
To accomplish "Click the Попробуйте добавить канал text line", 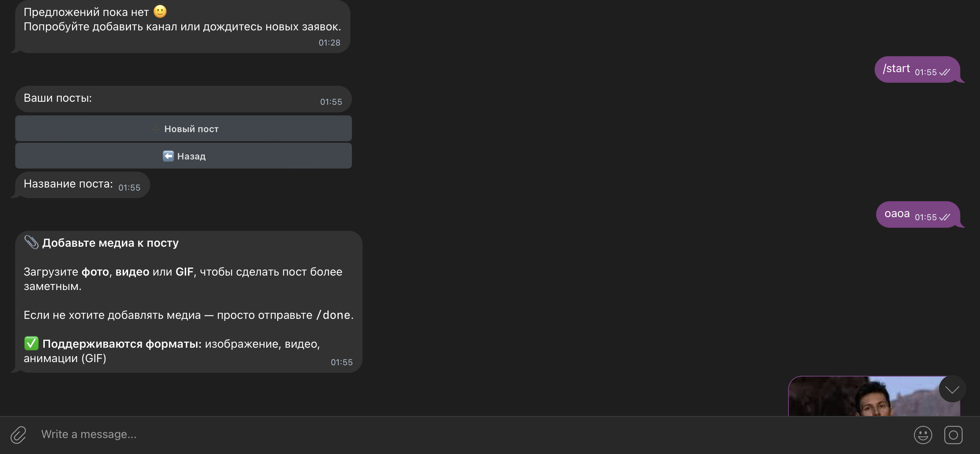I will (x=182, y=27).
